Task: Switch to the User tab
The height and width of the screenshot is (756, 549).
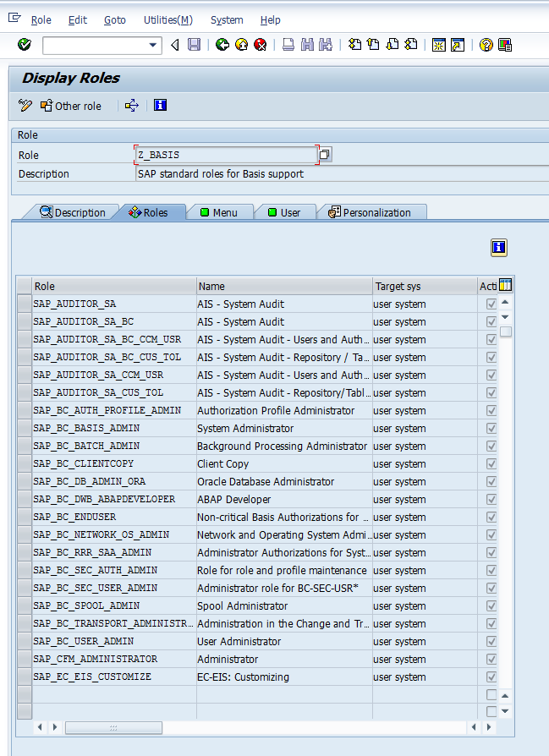Action: (284, 212)
